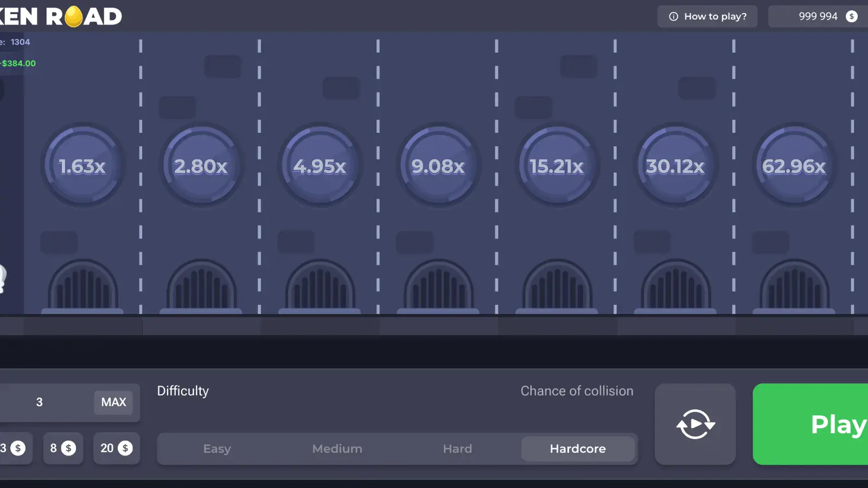Click the 999 994 balance display

[x=818, y=16]
